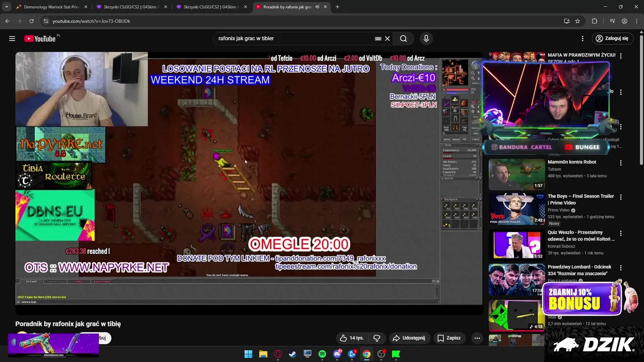This screenshot has width=644, height=362.
Task: Click Zaloguj się sign-in button
Action: click(612, 39)
